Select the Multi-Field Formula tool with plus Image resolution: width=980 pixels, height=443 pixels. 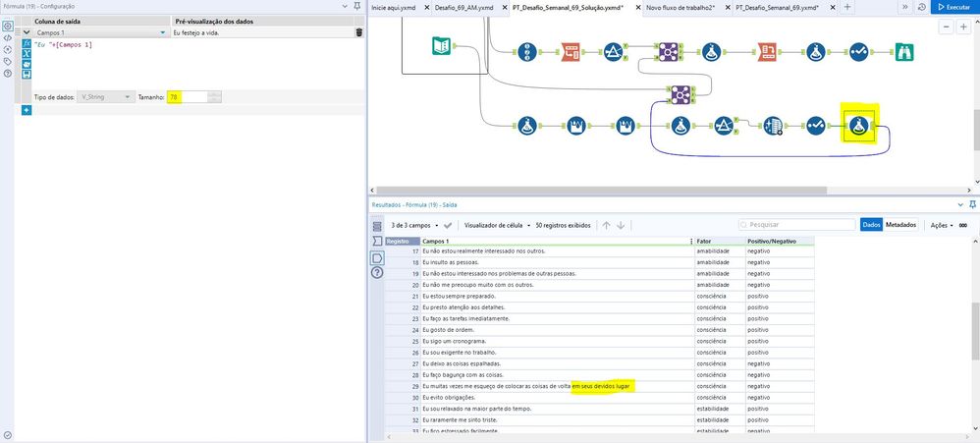773,126
